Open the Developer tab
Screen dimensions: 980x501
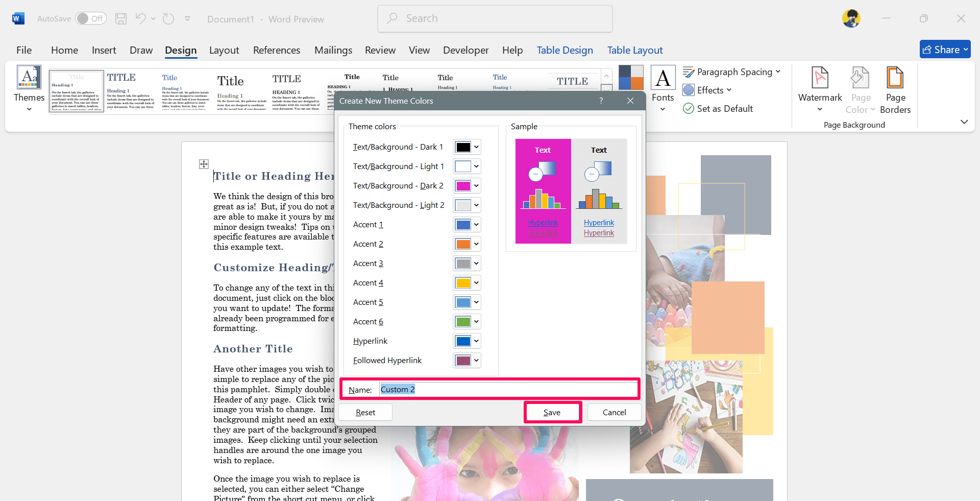pos(466,50)
